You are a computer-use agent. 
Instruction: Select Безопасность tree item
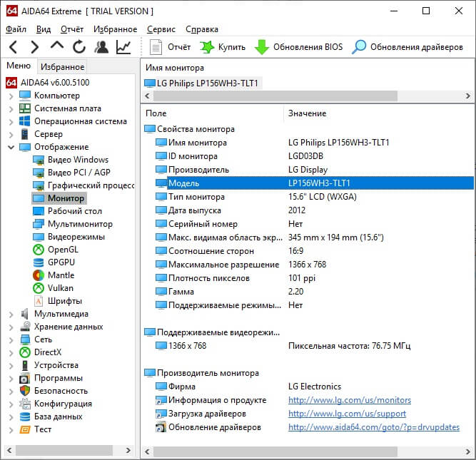53,391
